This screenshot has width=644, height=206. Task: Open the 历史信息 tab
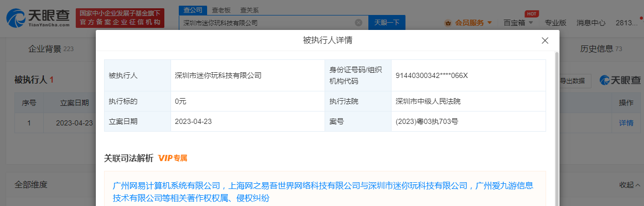(x=601, y=49)
